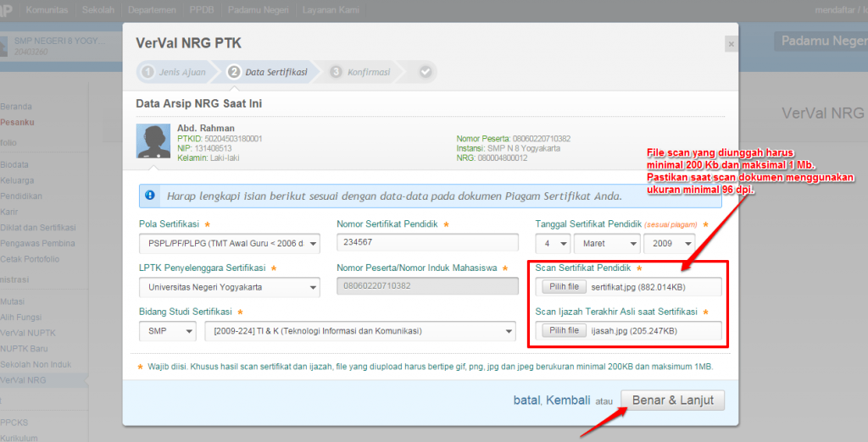Close the VerVal NRG PTK dialog

click(730, 44)
